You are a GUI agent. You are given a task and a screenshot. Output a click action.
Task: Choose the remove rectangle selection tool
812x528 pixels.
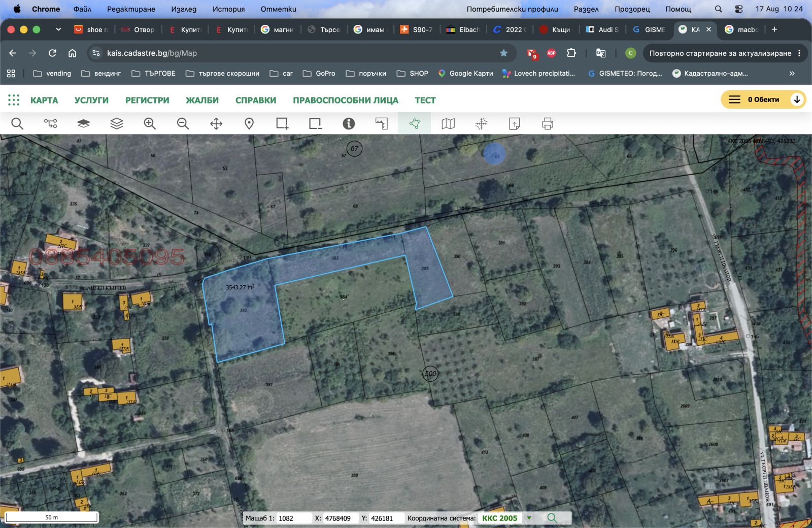pos(315,123)
